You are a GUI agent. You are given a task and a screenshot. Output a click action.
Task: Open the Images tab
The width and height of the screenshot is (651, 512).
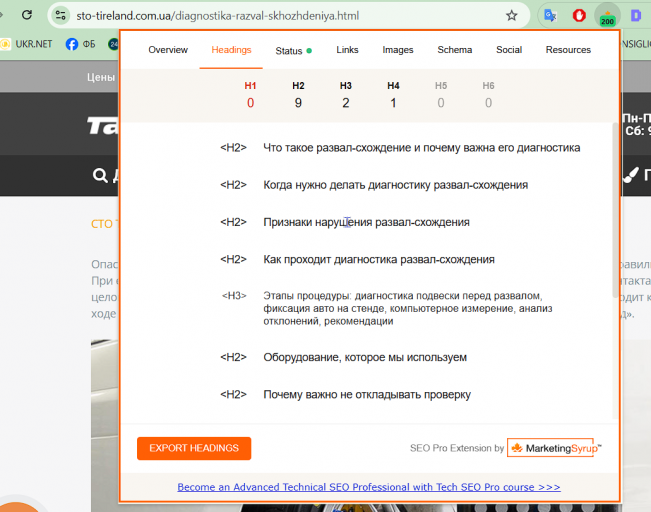[x=398, y=50]
